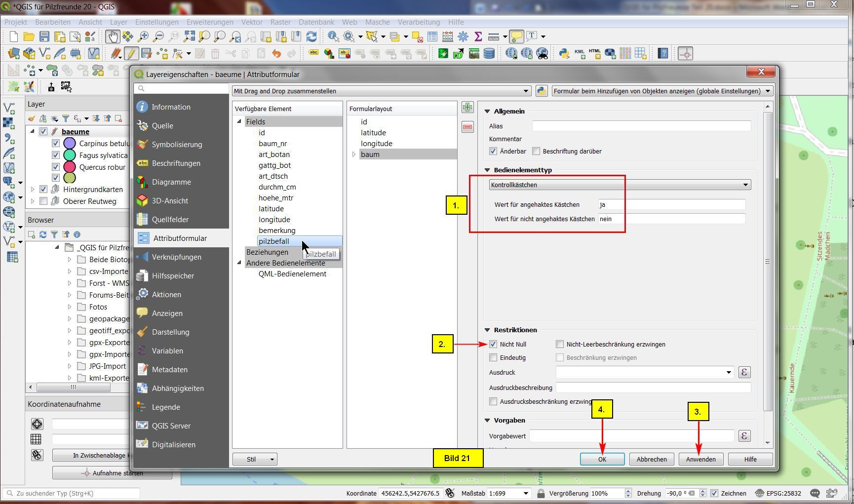Click the Ausdruck expression epsilon button
The image size is (854, 504).
click(744, 373)
